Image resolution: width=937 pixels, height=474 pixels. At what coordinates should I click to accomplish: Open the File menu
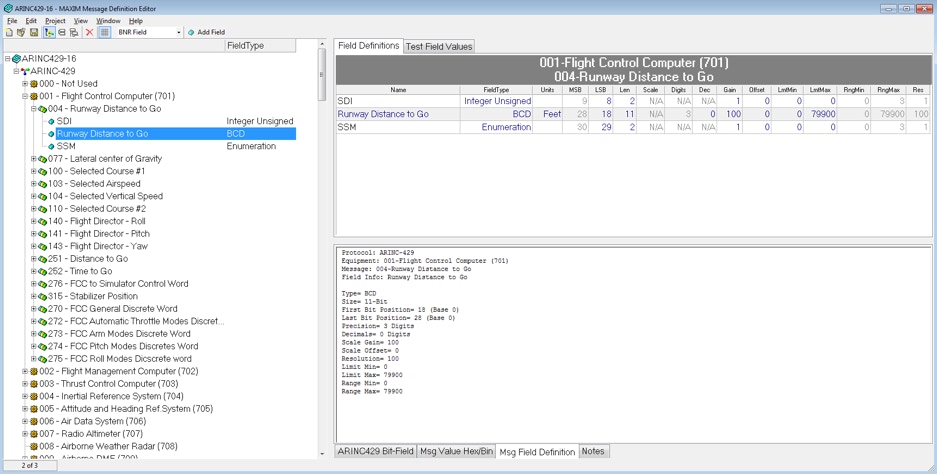[x=12, y=21]
